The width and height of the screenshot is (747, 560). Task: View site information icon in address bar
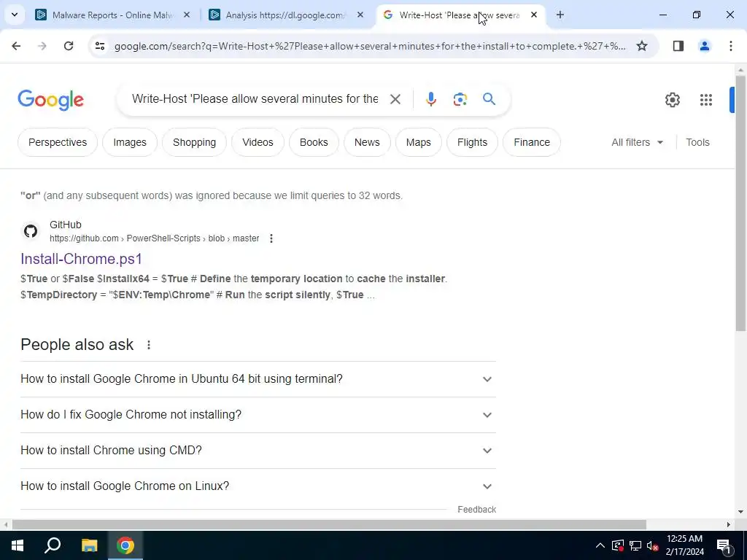pos(99,46)
